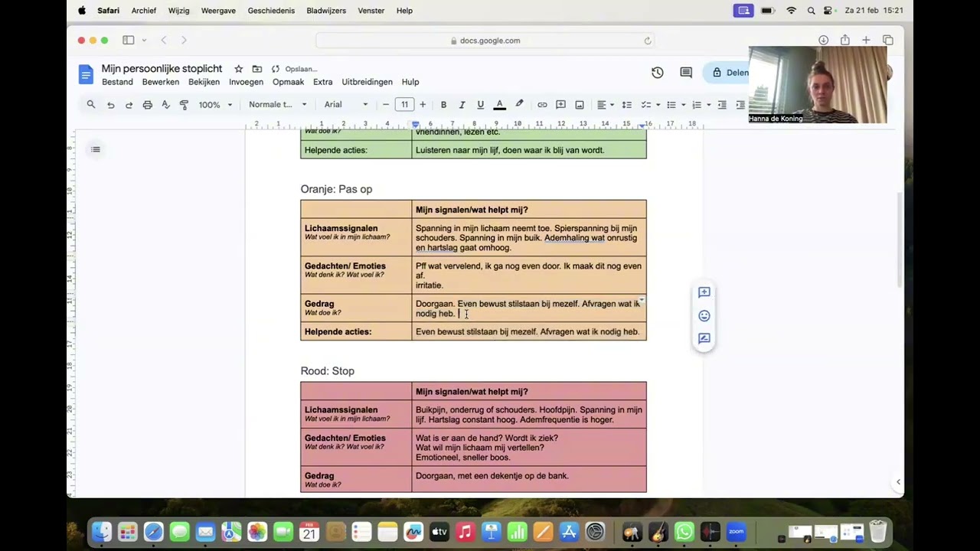
Task: Add emoji reaction from side panel
Action: [704, 315]
